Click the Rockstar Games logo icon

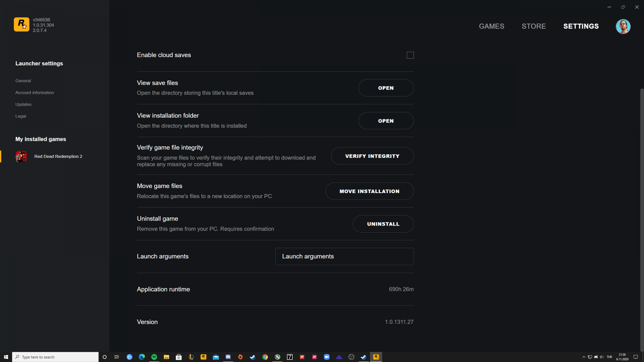[x=21, y=24]
